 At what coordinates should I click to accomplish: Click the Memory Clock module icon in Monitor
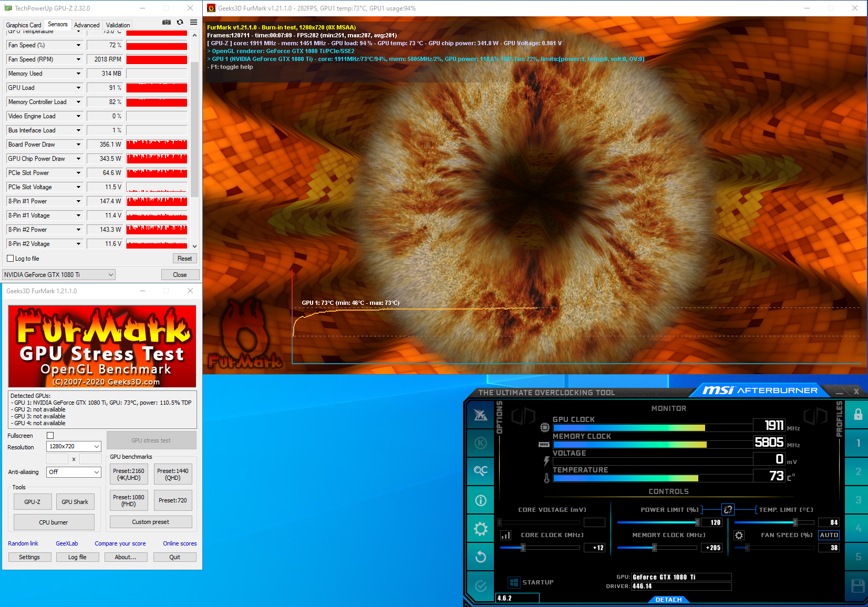[x=544, y=445]
